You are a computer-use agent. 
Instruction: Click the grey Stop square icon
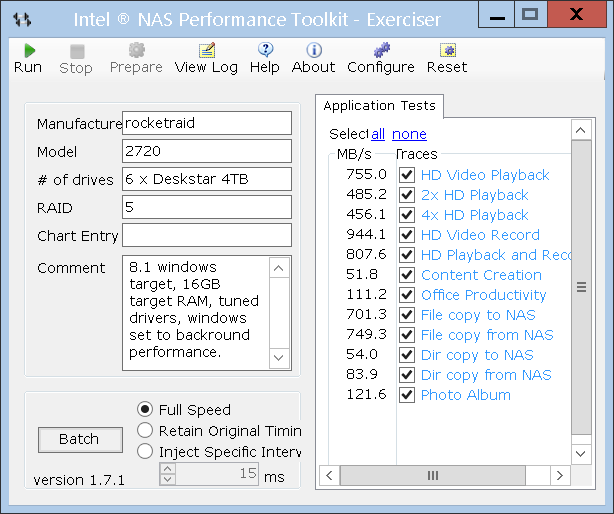(77, 51)
